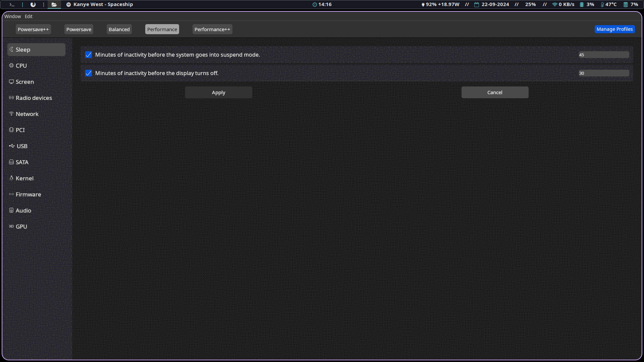Click the USB symbol icon in sidebar
This screenshot has width=644, height=362.
pos(12,146)
